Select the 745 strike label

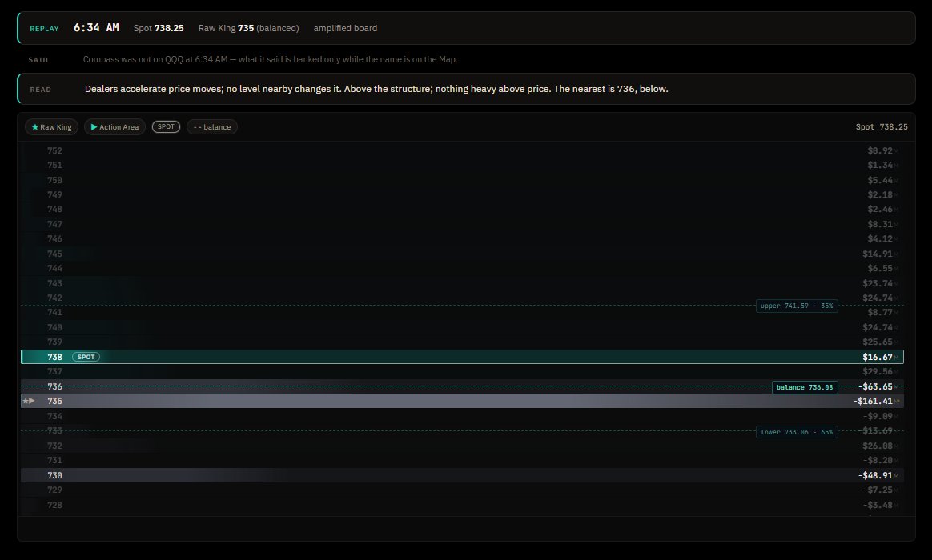pyautogui.click(x=54, y=254)
